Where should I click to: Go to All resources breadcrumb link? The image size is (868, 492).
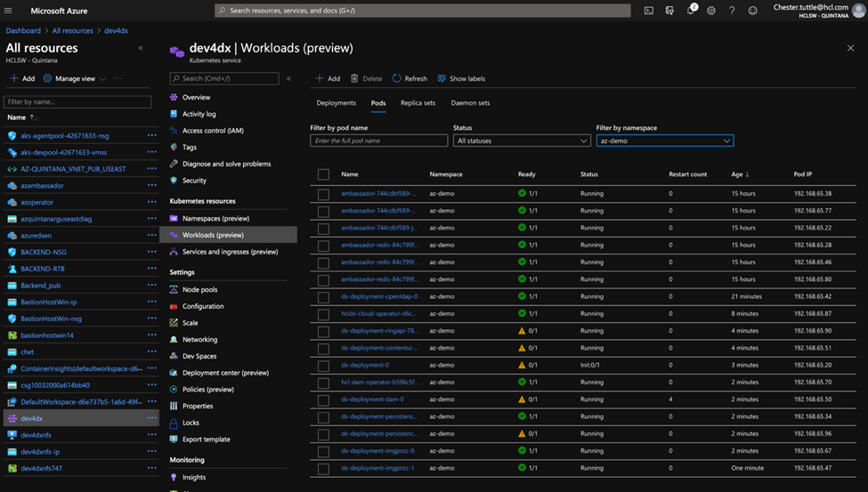[x=72, y=30]
